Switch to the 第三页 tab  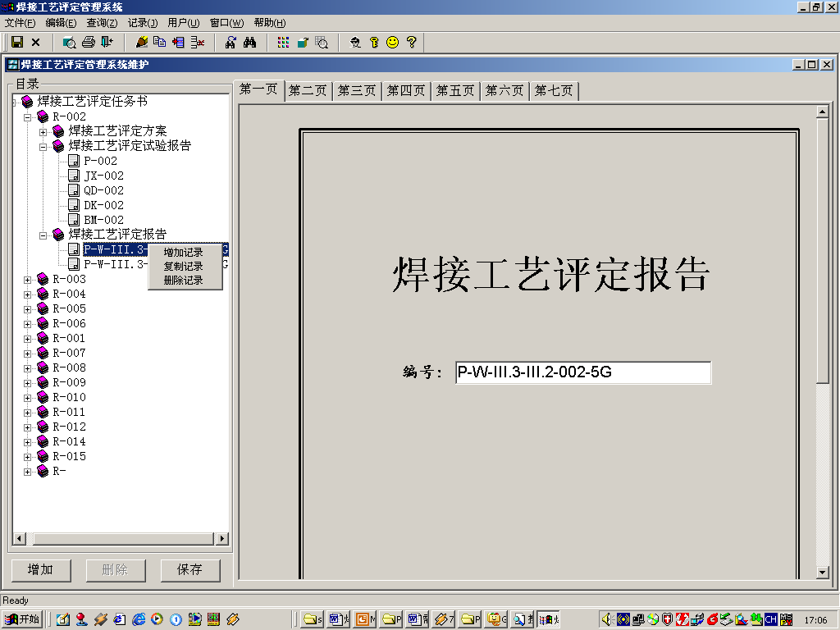pos(356,90)
